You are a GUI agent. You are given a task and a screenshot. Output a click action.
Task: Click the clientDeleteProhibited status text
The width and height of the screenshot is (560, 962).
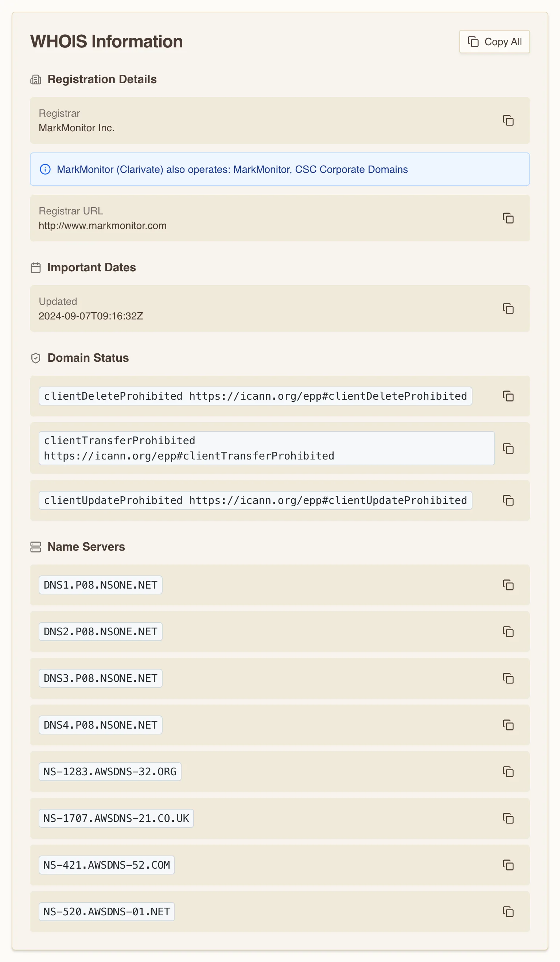(255, 396)
